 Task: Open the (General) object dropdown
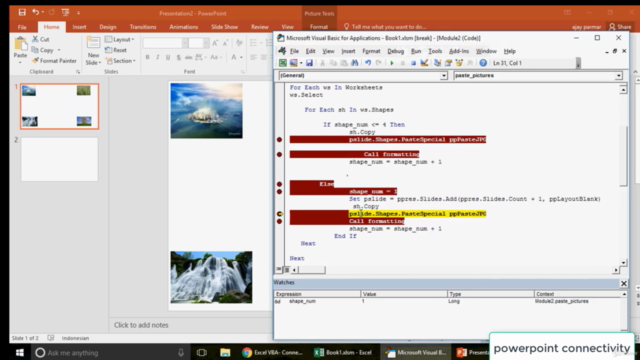pyautogui.click(x=444, y=76)
